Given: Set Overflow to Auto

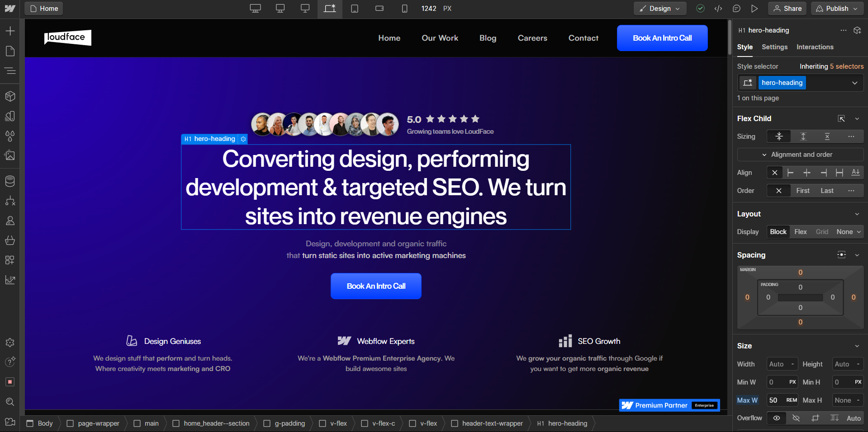Looking at the screenshot, I should coord(854,418).
